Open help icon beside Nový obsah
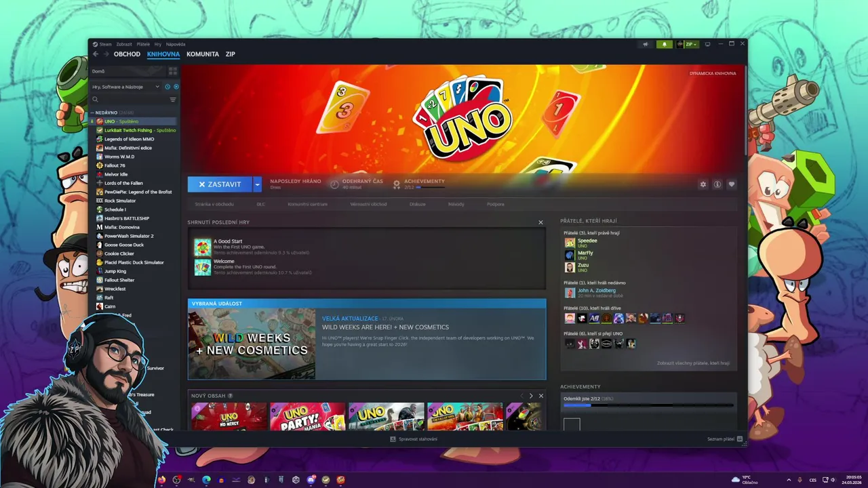 (x=231, y=396)
